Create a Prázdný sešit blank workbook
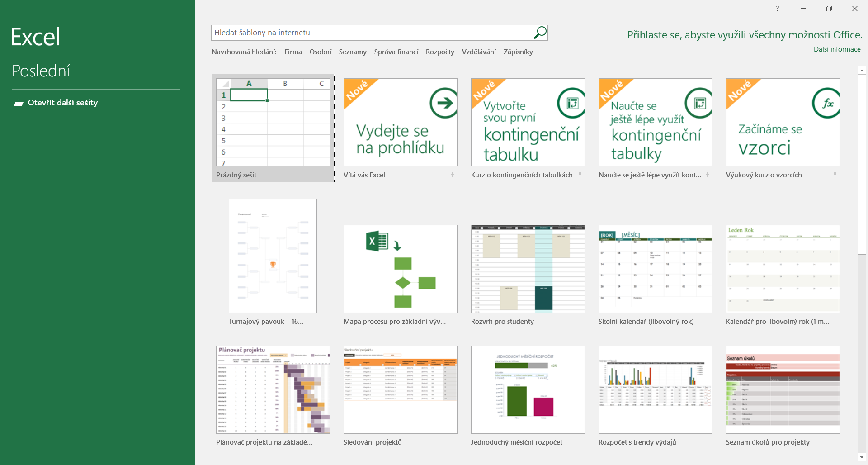Image resolution: width=868 pixels, height=465 pixels. [x=273, y=128]
